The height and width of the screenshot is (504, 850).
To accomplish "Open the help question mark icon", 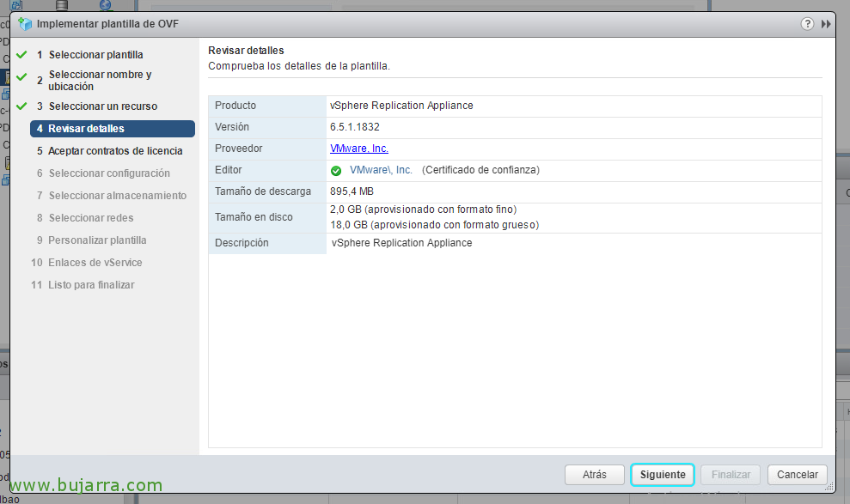I will click(807, 24).
